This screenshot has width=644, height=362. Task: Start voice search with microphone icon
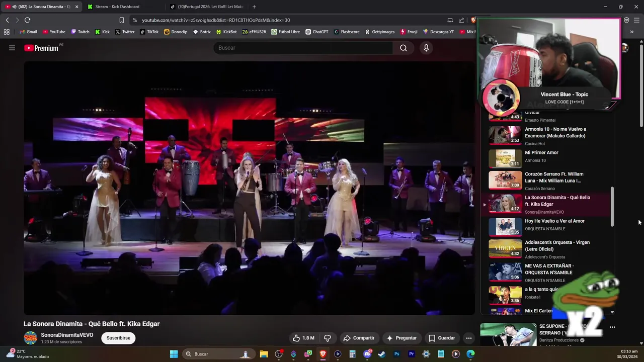[426, 48]
